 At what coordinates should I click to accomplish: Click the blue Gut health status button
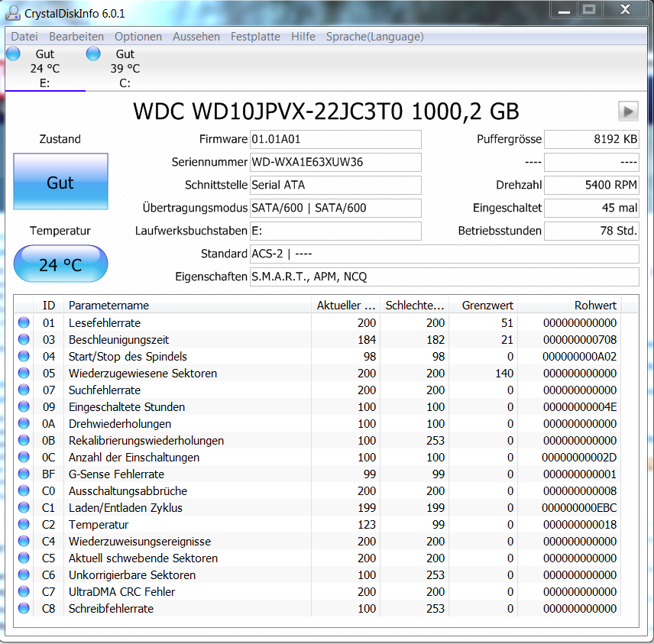click(61, 182)
